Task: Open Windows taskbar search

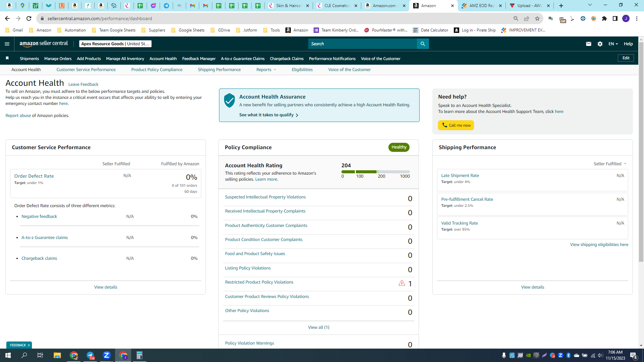Action: pyautogui.click(x=24, y=355)
